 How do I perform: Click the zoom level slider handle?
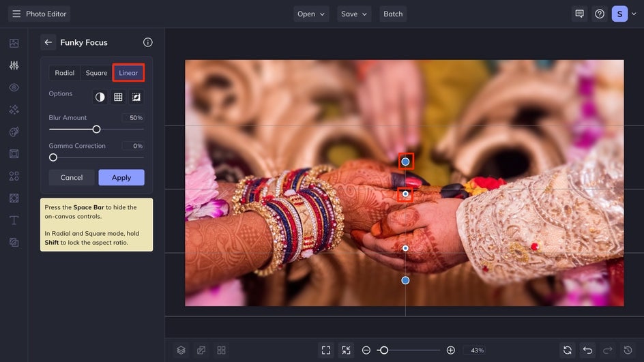[x=384, y=350]
